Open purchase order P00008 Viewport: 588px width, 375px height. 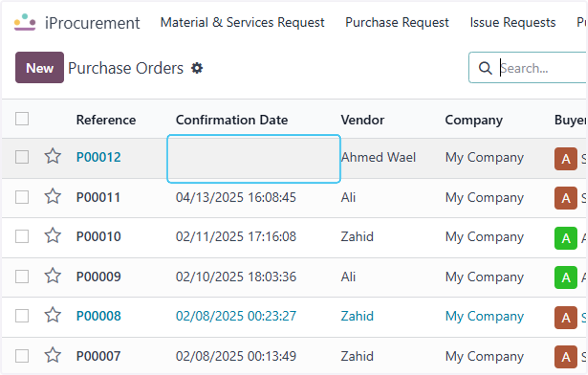point(98,316)
